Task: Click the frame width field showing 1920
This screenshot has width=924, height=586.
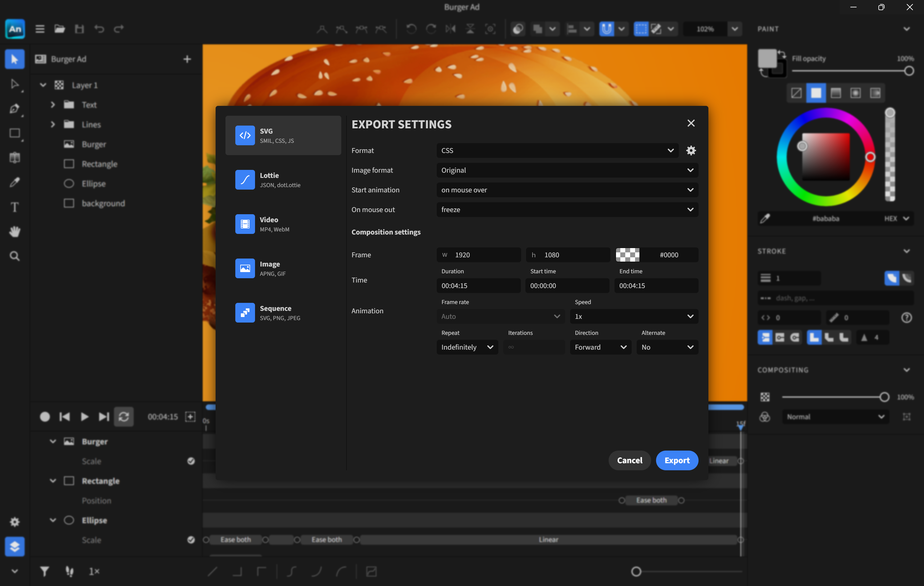Action: 478,255
